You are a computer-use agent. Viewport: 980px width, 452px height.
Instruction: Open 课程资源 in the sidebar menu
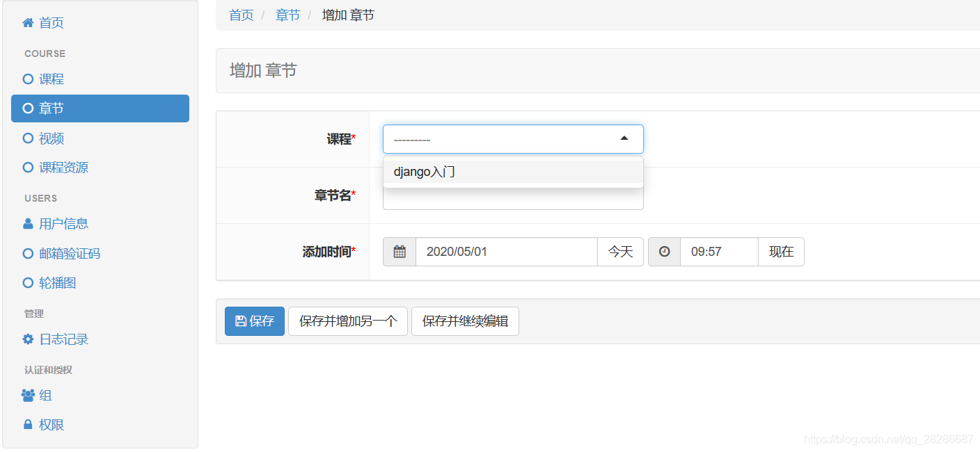(x=63, y=168)
